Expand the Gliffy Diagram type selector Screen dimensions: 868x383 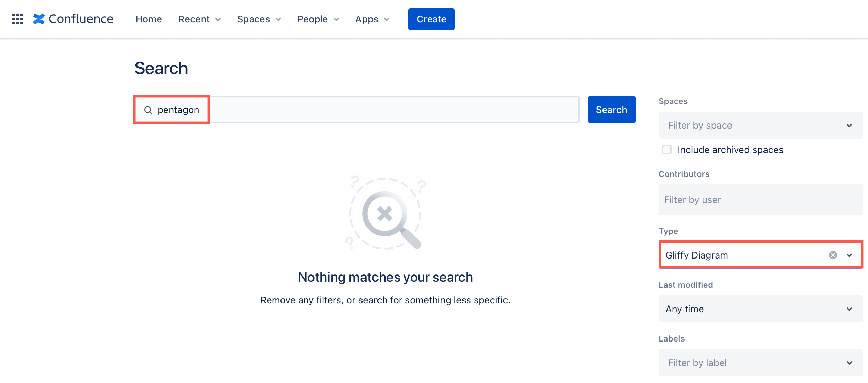(849, 255)
